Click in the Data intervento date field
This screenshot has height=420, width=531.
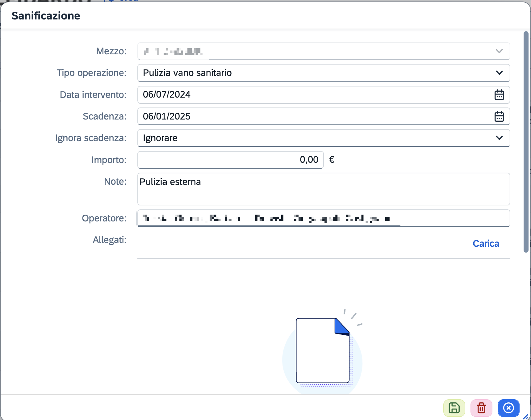point(315,94)
